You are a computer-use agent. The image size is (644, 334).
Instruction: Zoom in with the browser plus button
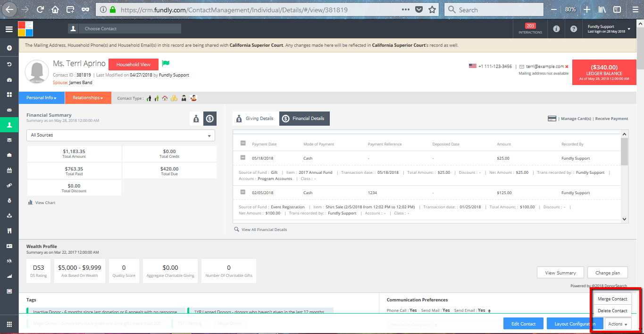[x=587, y=9]
